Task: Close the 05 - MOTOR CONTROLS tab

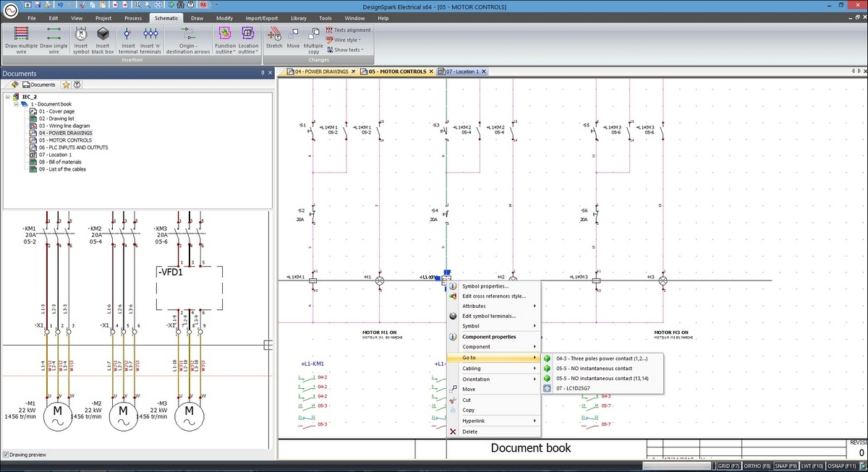Action: coord(431,72)
